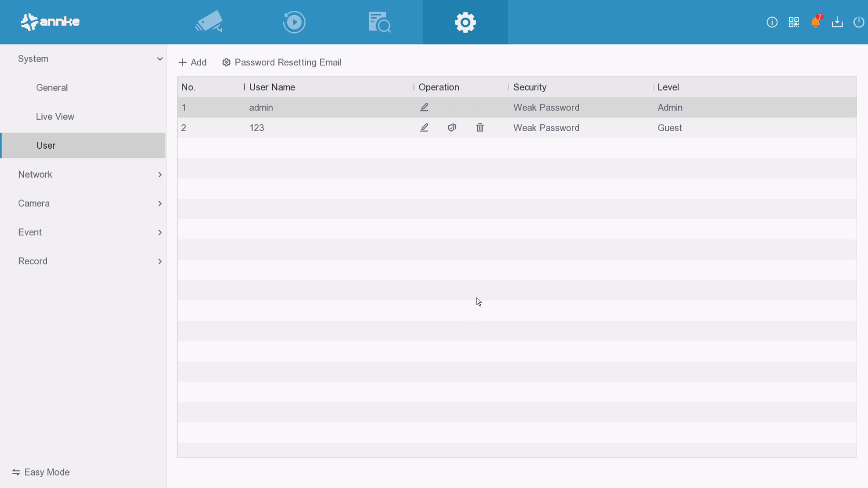This screenshot has height=488, width=868.
Task: Open permission settings for user 123
Action: click(452, 127)
